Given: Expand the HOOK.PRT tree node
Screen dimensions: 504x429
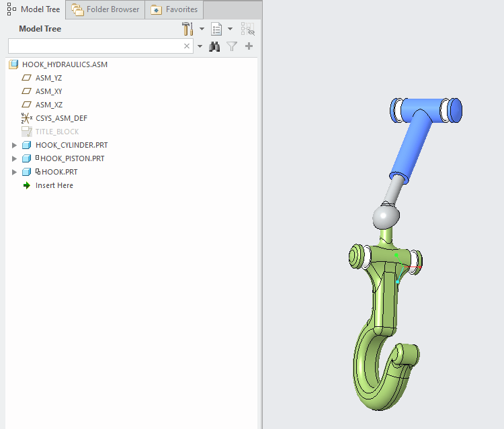Looking at the screenshot, I should [14, 172].
